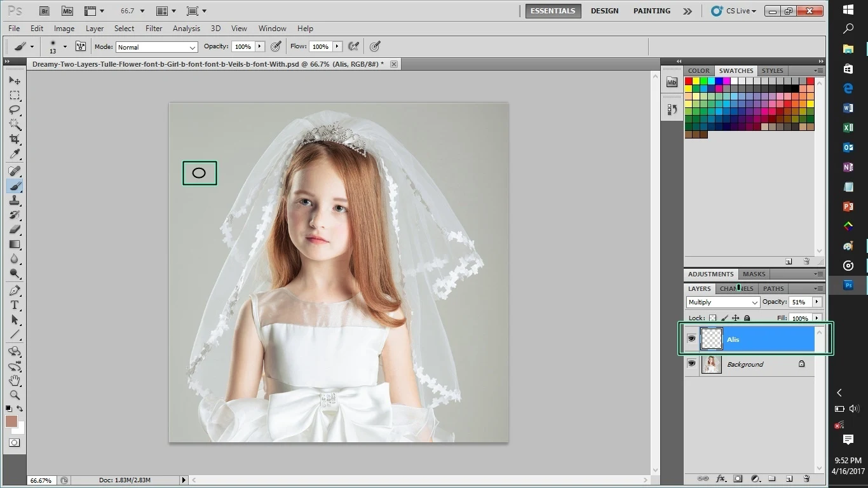Switch to the Design workspace
Viewport: 868px width, 488px height.
[x=604, y=11]
